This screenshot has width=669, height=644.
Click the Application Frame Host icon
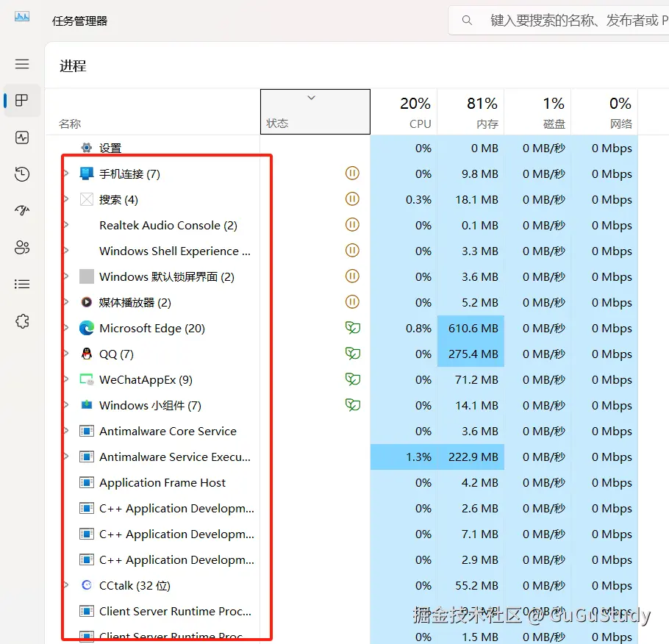[x=87, y=483]
